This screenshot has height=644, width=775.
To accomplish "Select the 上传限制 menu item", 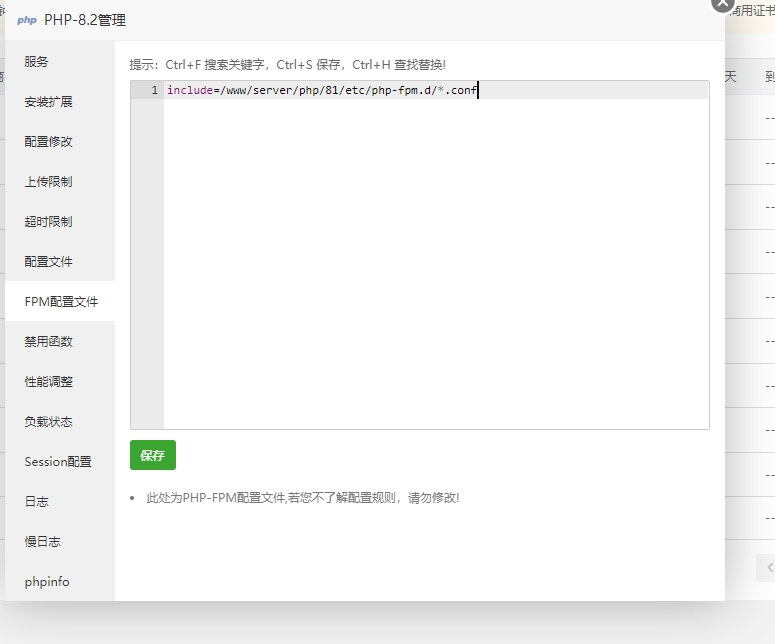I will 60,181.
